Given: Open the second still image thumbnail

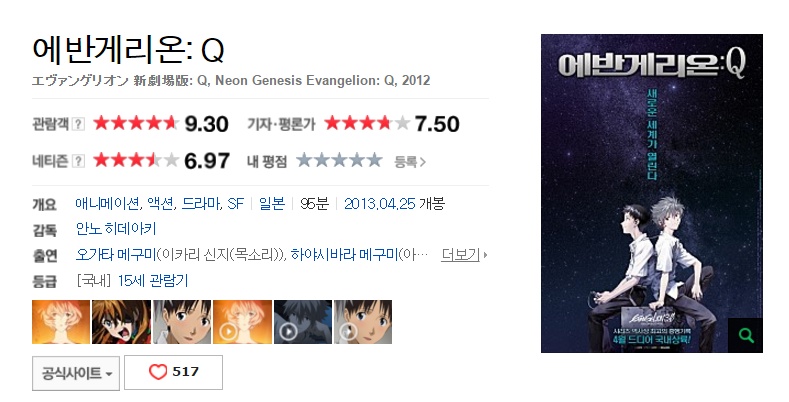Looking at the screenshot, I should pos(121,322).
